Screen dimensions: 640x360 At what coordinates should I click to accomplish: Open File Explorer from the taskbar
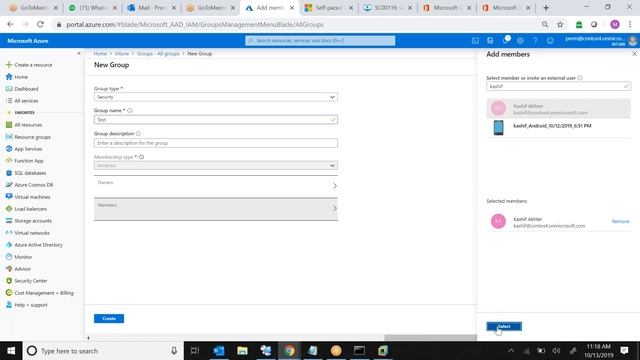tap(242, 351)
